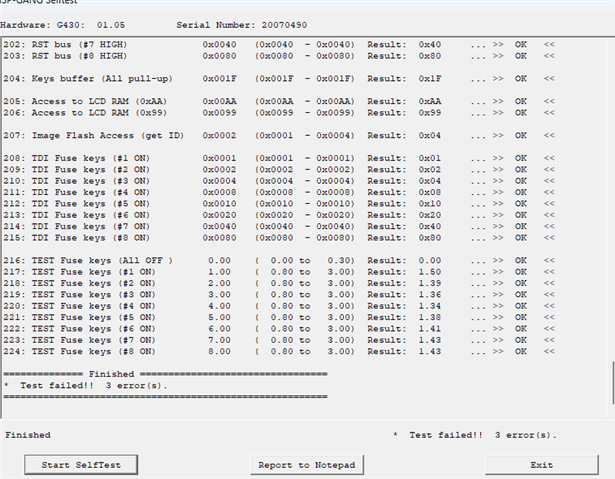Screen dimensions: 615x479
Task: Select line 206: Access to LCD RAM (0x99)
Action: pos(279,113)
